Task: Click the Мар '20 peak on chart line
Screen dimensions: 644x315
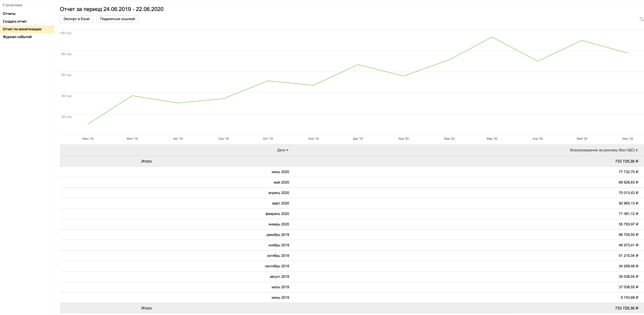Action: point(492,37)
